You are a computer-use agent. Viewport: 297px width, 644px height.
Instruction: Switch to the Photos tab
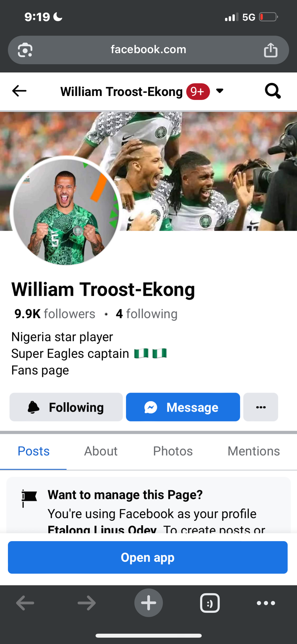click(173, 451)
